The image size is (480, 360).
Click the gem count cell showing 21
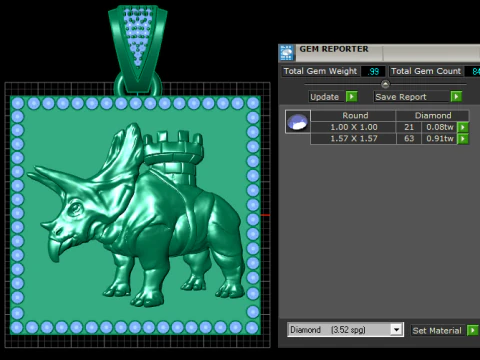point(409,127)
